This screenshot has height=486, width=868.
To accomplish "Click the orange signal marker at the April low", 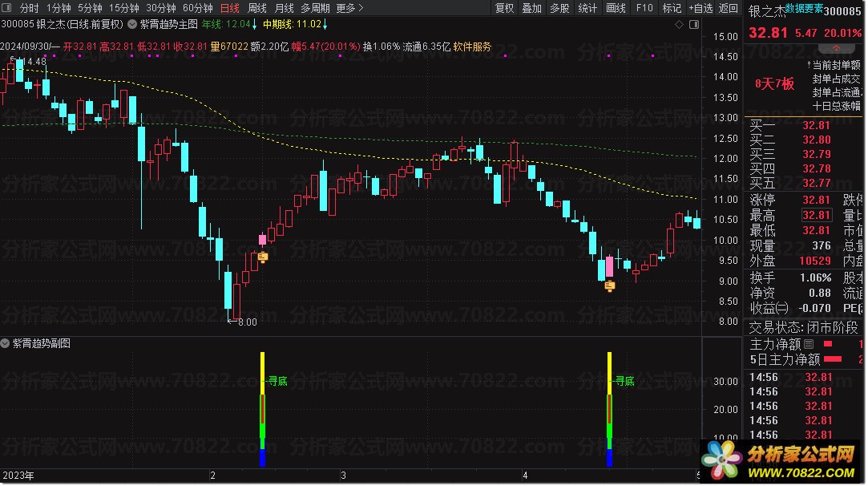I will tap(609, 286).
